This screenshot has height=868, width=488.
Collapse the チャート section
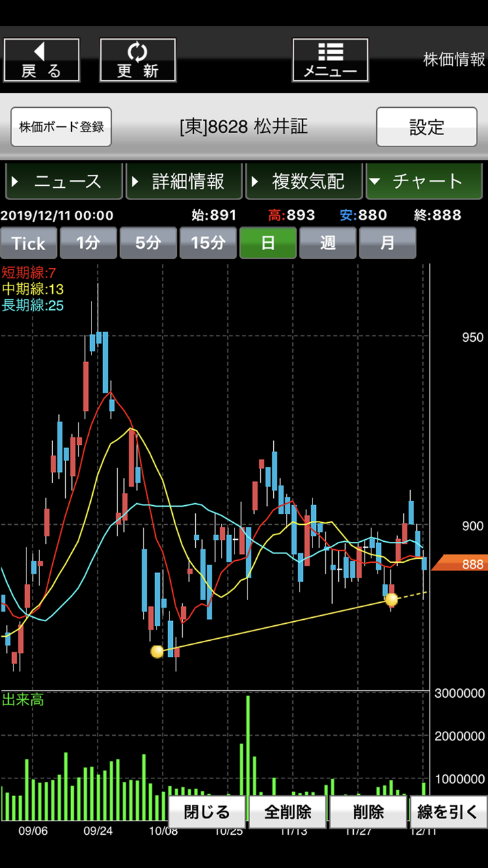click(424, 182)
